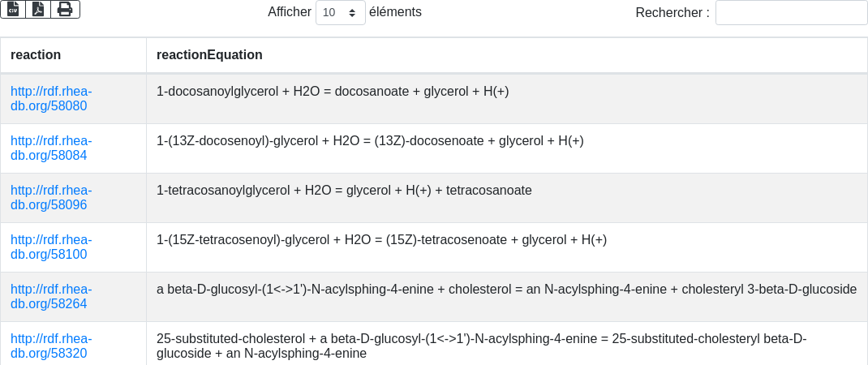
Task: Export the table as CSV
Action: point(13,9)
